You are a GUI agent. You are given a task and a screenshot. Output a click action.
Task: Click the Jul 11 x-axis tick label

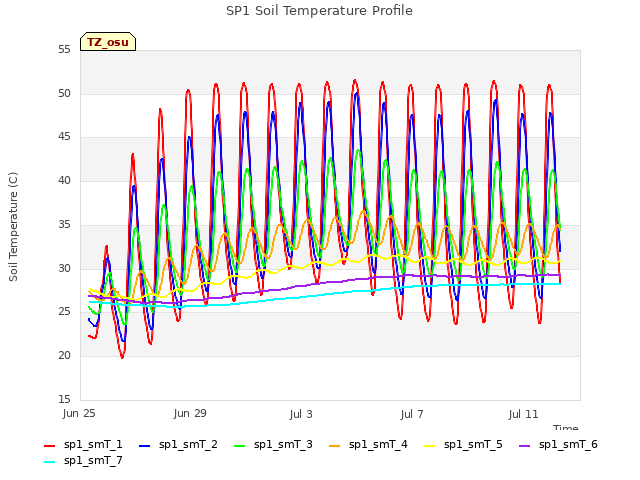(x=523, y=414)
